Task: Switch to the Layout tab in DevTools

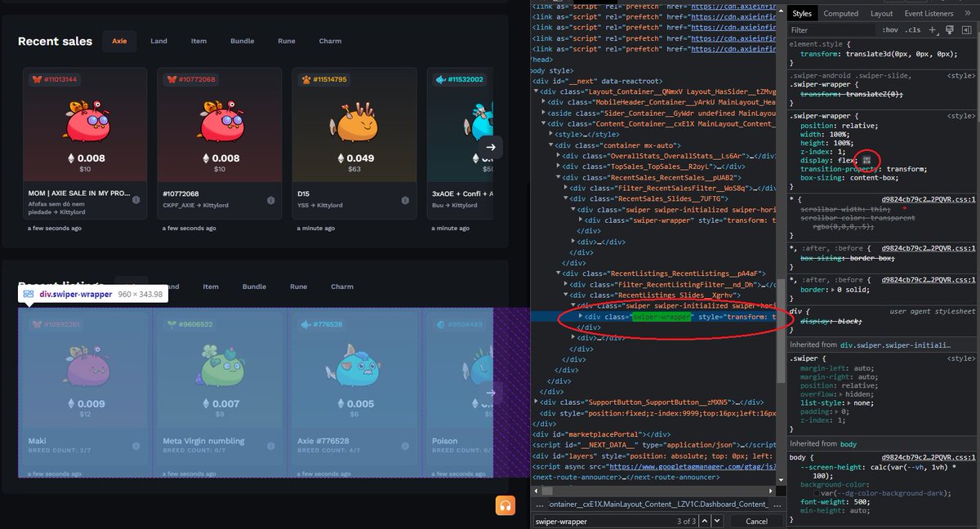Action: click(x=881, y=13)
